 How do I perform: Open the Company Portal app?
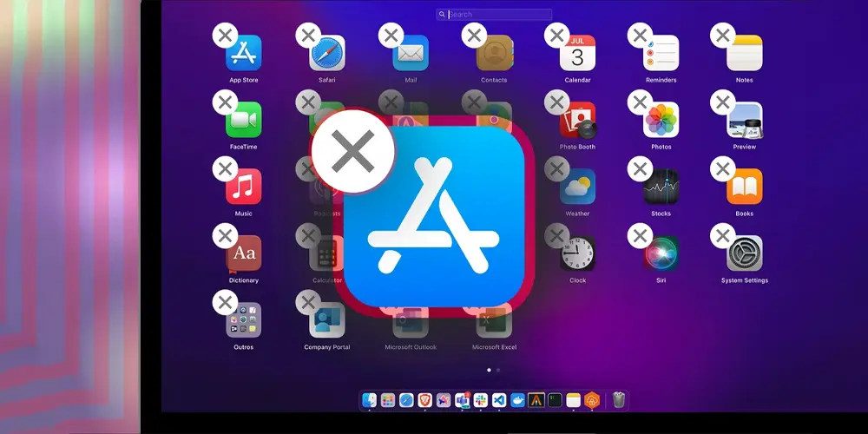pos(327,320)
